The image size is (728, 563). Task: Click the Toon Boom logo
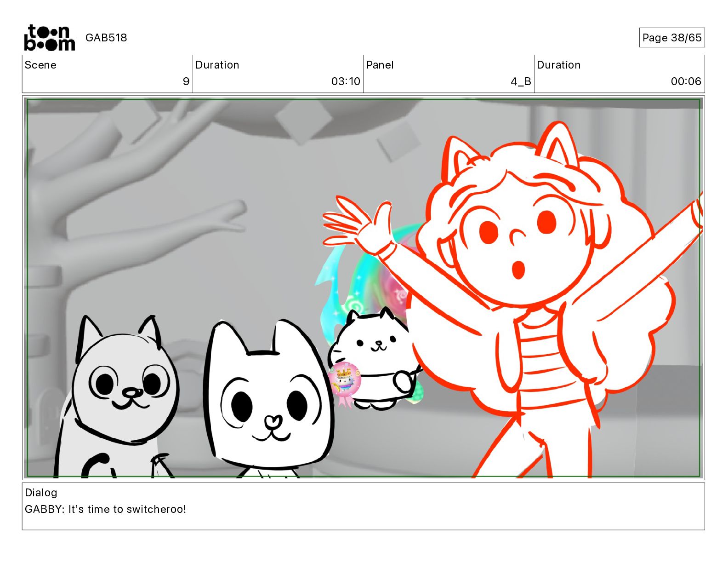(x=49, y=38)
